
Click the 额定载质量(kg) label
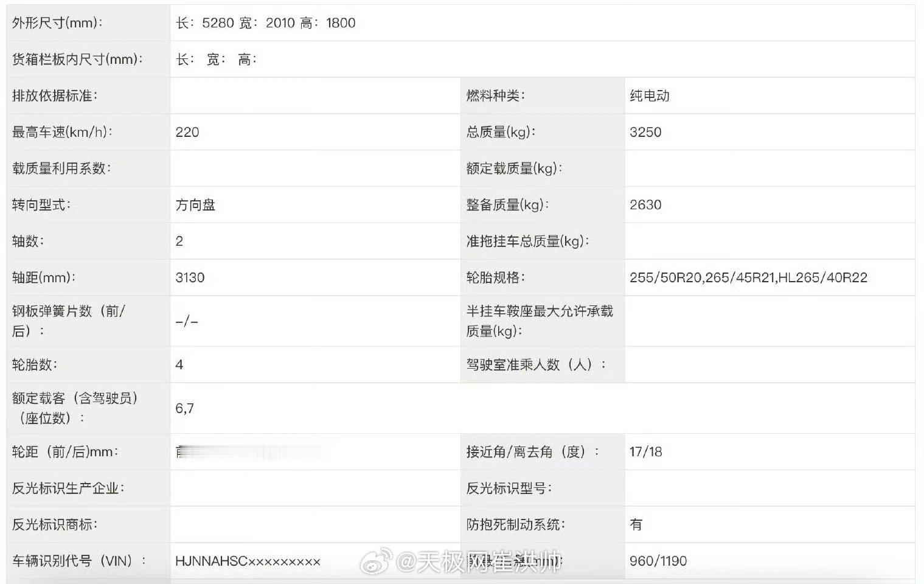(515, 169)
